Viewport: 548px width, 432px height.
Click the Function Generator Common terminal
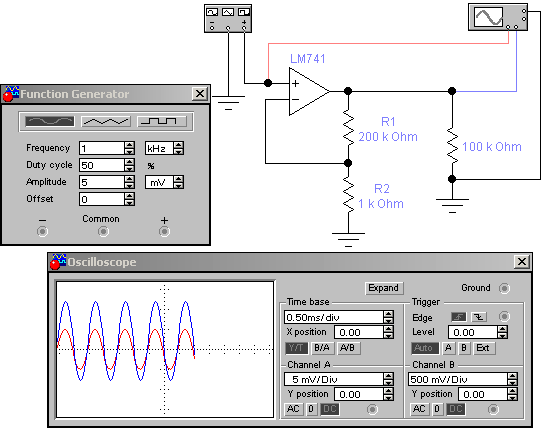[x=103, y=231]
